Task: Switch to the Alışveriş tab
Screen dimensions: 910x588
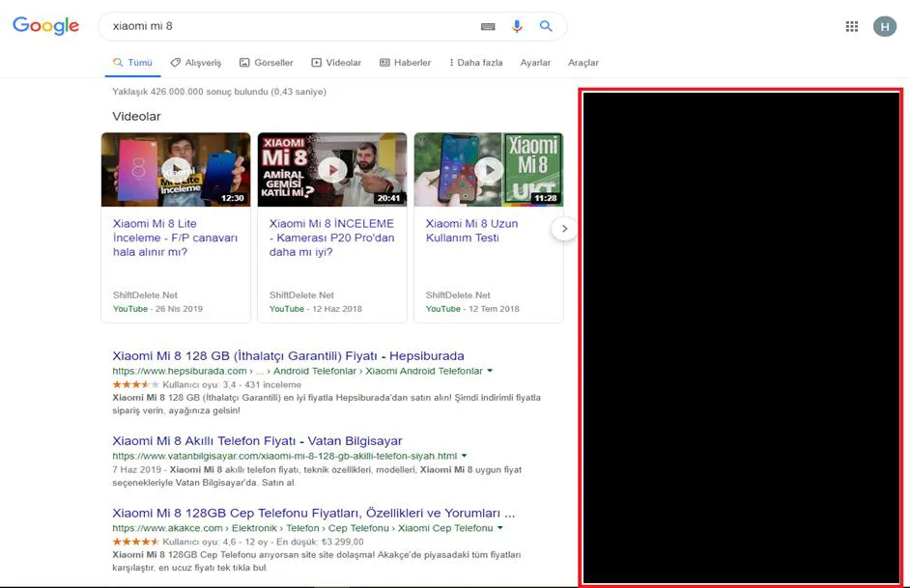Action: [195, 63]
